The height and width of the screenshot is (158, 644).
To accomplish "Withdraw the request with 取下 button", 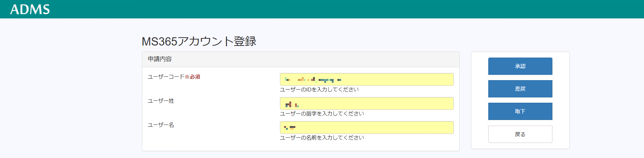I will [520, 111].
